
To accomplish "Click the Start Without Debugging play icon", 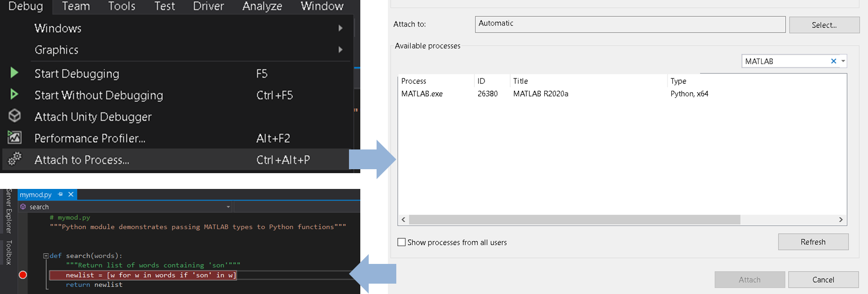I will tap(14, 94).
